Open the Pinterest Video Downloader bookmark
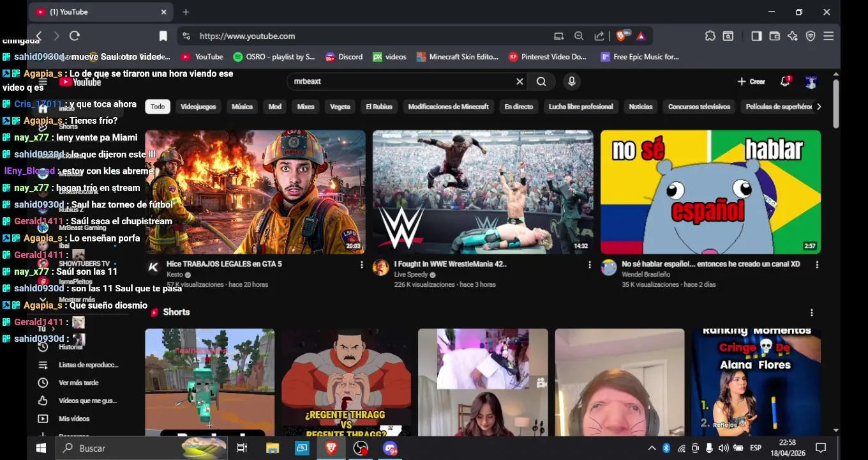The width and height of the screenshot is (868, 460). [x=548, y=57]
